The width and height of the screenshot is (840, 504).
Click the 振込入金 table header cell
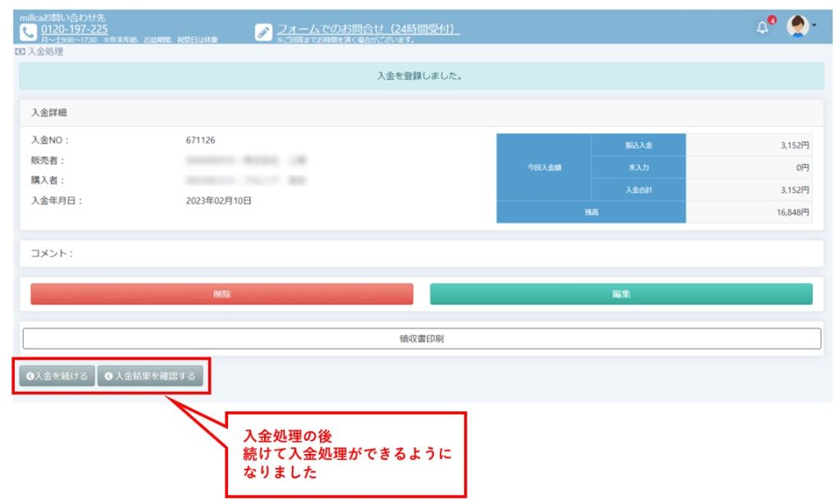(638, 145)
